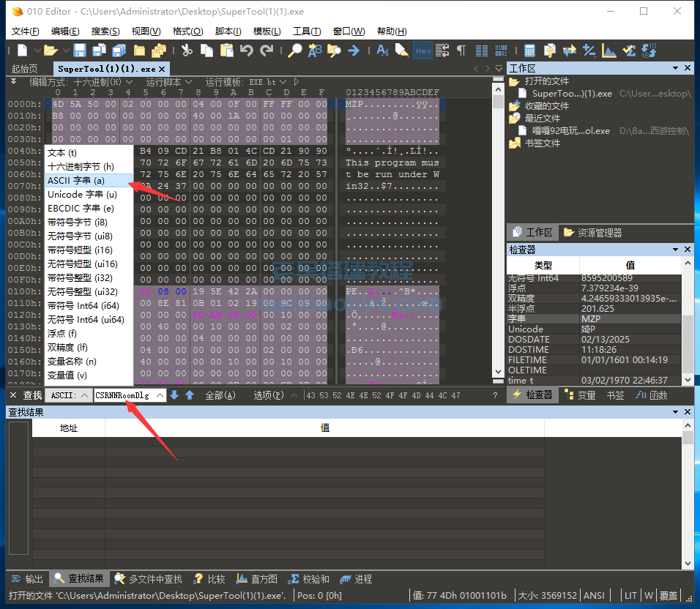The image size is (700, 609).
Task: Click the Cut scissors icon
Action: tap(187, 51)
